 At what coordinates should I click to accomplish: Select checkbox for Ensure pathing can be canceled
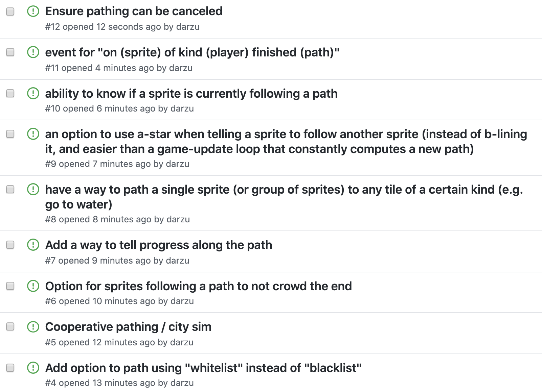10,11
